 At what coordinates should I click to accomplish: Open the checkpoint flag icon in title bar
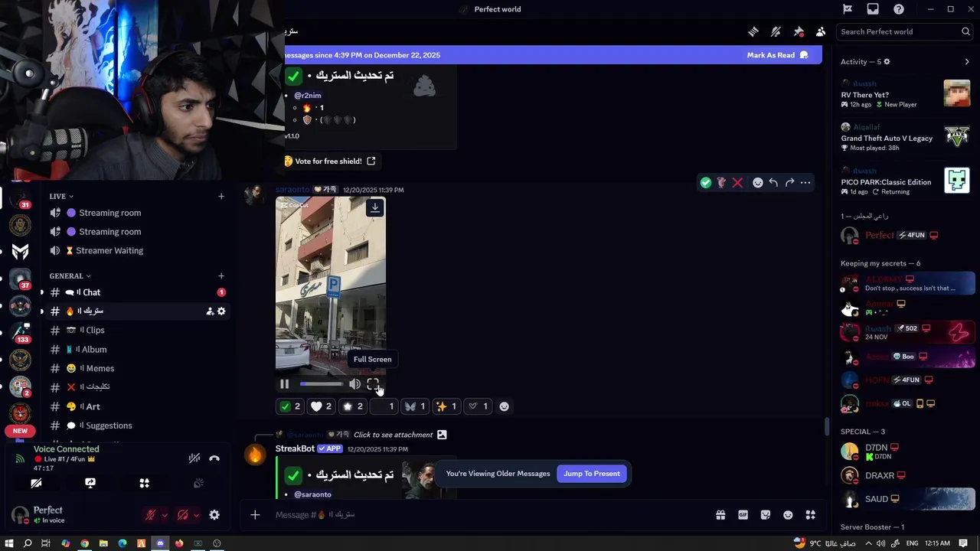(x=848, y=9)
